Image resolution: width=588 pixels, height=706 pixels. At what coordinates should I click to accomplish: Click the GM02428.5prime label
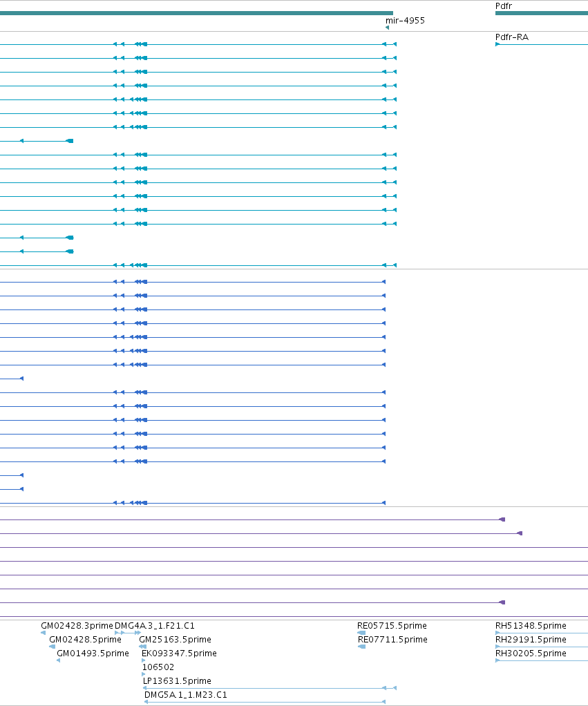pos(85,640)
